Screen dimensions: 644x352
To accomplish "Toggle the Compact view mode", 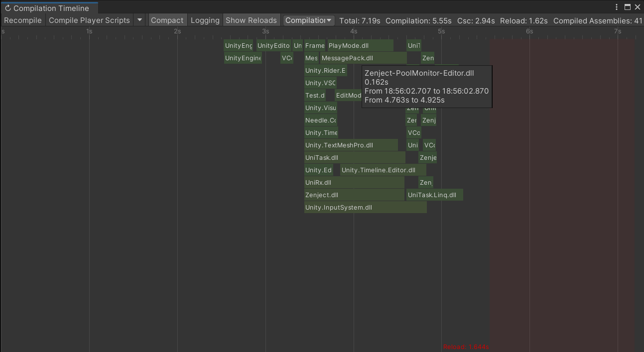I will 167,20.
